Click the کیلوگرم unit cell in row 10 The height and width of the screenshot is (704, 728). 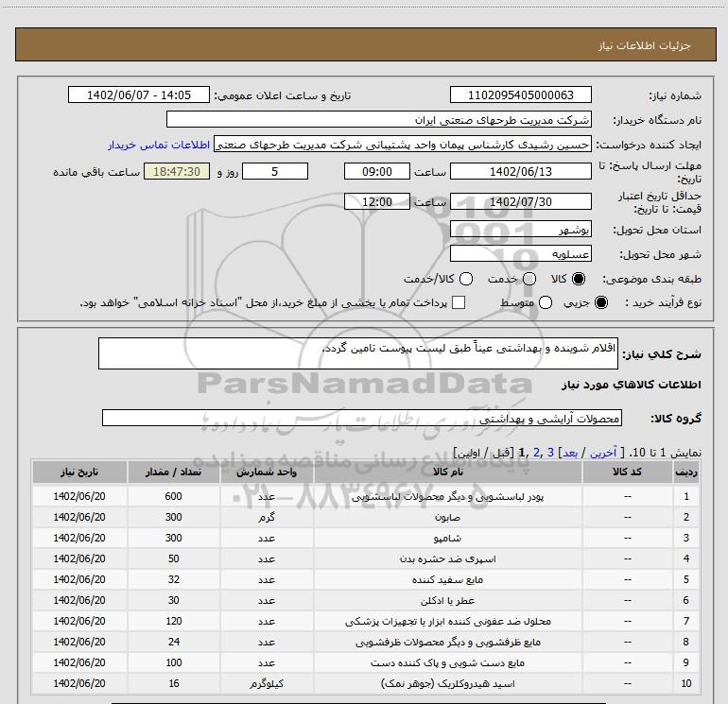(267, 683)
